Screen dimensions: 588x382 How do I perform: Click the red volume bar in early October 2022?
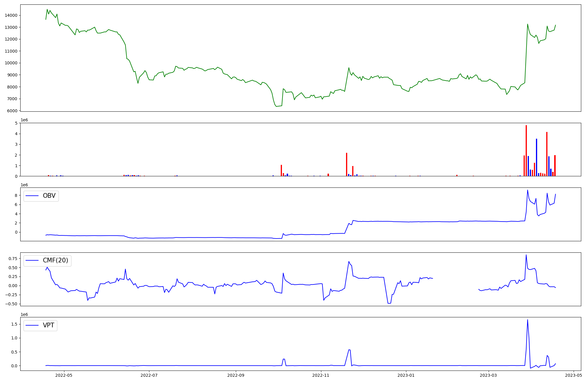pyautogui.click(x=281, y=170)
